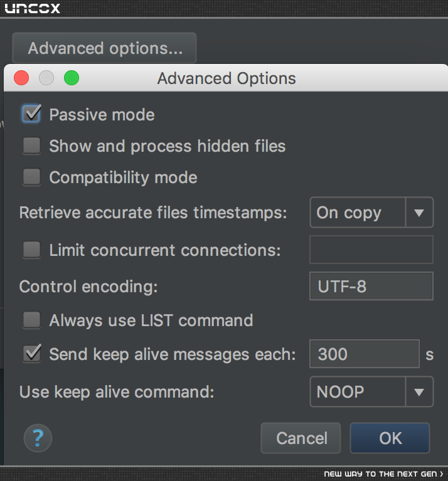
Task: Close the Advanced Options dialog
Action: click(21, 78)
